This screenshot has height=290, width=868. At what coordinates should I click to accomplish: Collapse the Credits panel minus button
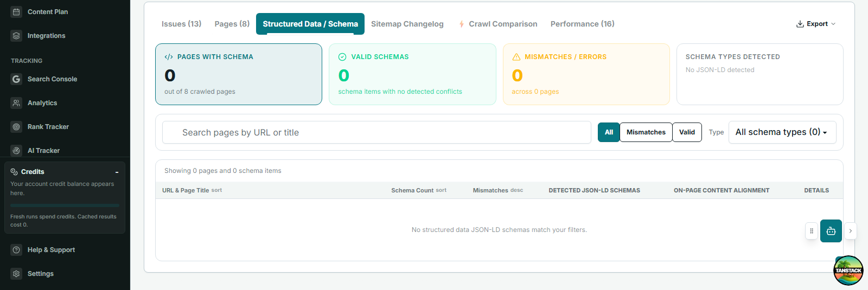117,172
